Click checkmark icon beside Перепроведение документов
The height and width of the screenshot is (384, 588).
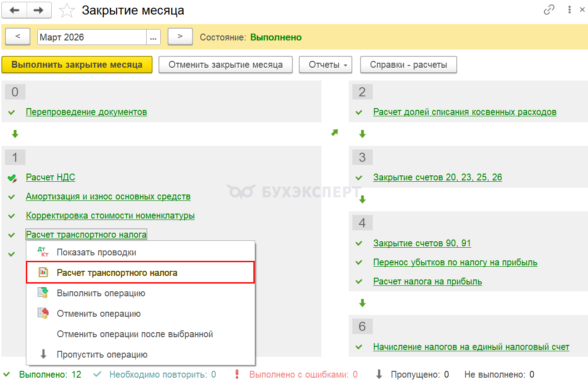tap(12, 112)
